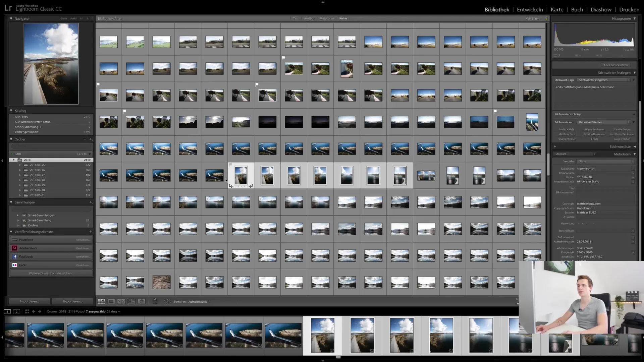Add a new folder with Ordner plus icon
The height and width of the screenshot is (362, 644).
tap(91, 139)
